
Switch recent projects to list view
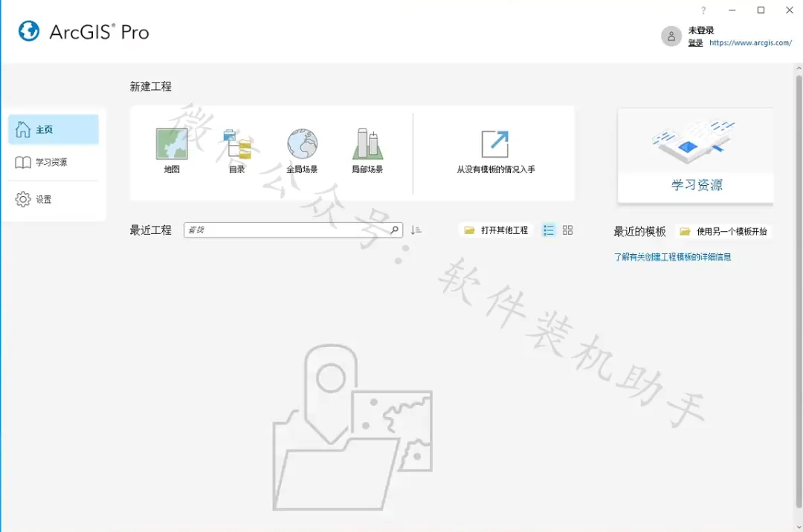(549, 230)
